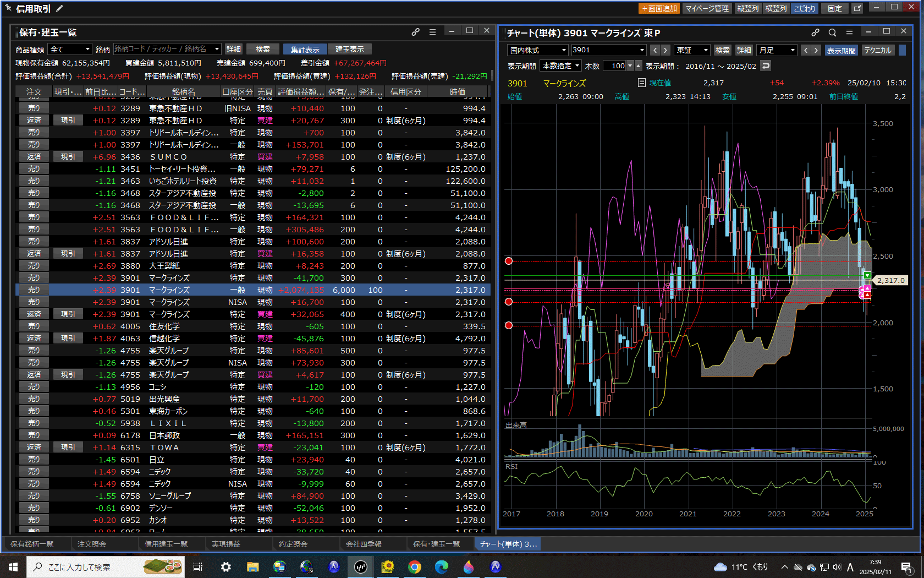Click the weather cloud icon in taskbar
The height and width of the screenshot is (578, 924).
[x=720, y=567]
